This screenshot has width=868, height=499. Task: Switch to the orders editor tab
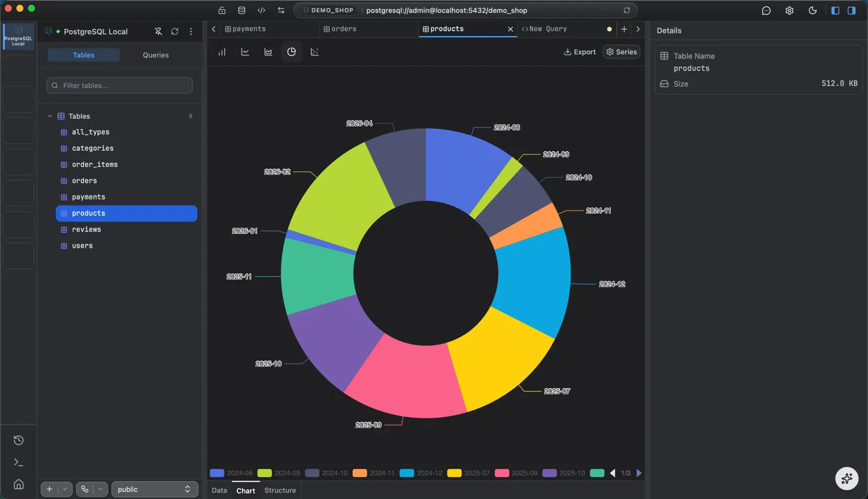coord(369,29)
